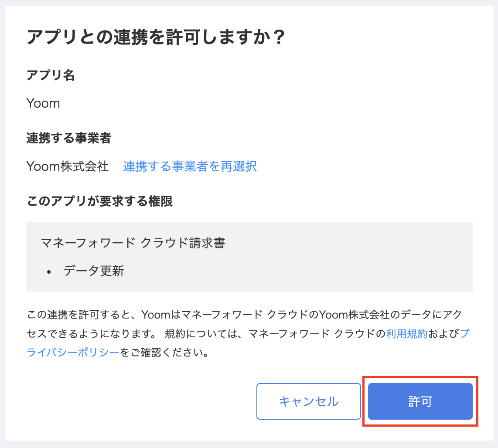Click the app name Yoom text
498x448 pixels.
(43, 103)
